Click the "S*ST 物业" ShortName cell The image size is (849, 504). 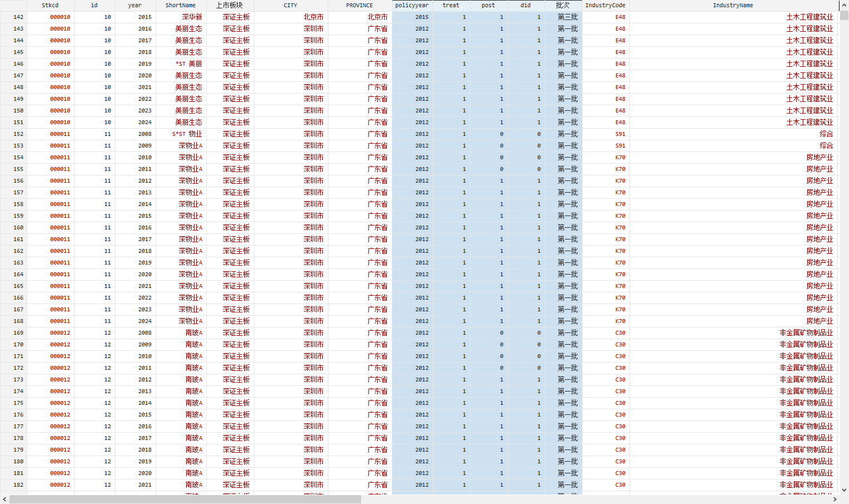(187, 134)
